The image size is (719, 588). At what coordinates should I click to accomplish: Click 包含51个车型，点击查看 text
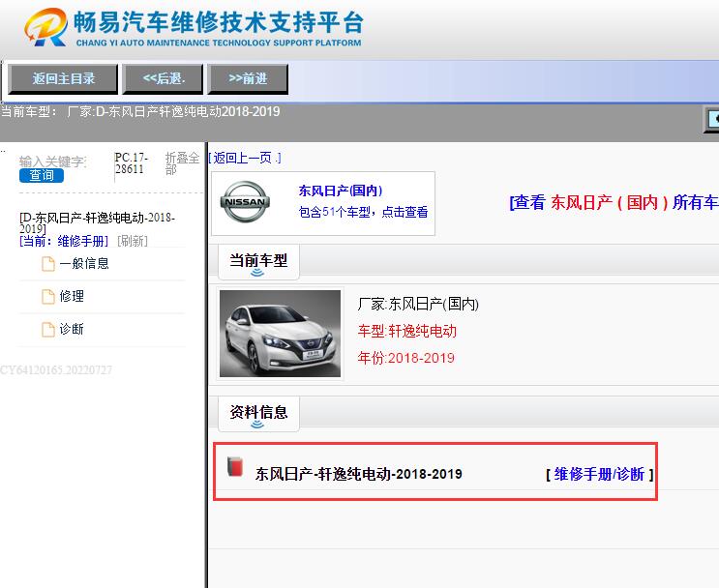tap(363, 212)
